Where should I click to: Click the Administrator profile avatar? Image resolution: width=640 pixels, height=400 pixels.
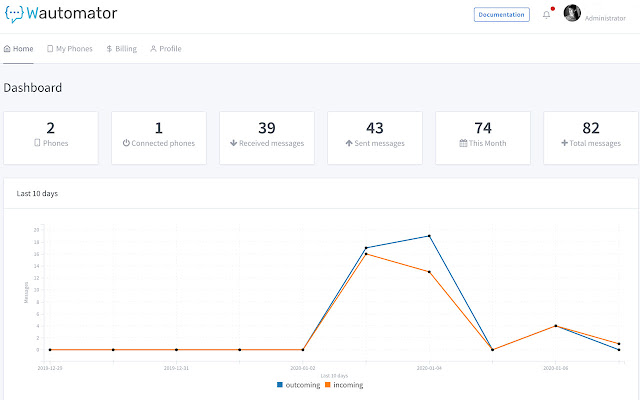[x=572, y=13]
